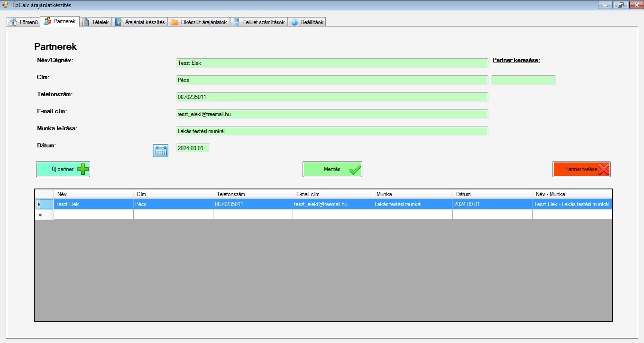Click the folder icon on Elkészült árajánlatok tab
This screenshot has height=343, width=644.
pyautogui.click(x=175, y=22)
